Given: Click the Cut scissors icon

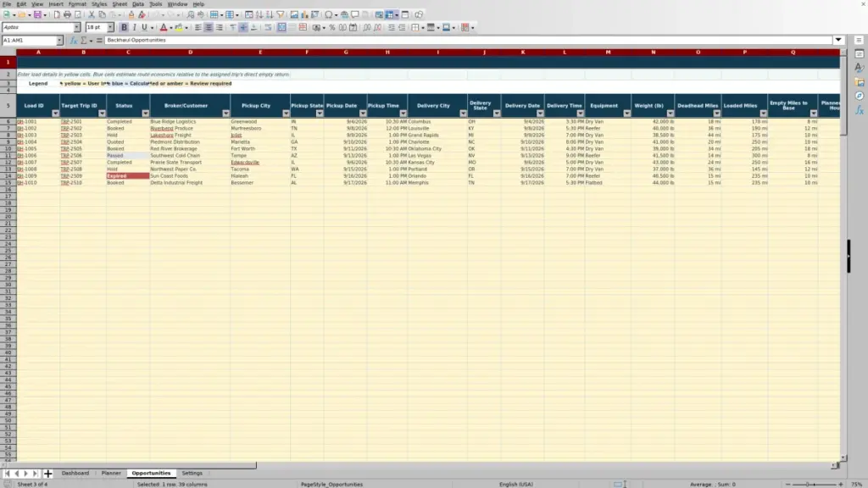Looking at the screenshot, I should 92,15.
